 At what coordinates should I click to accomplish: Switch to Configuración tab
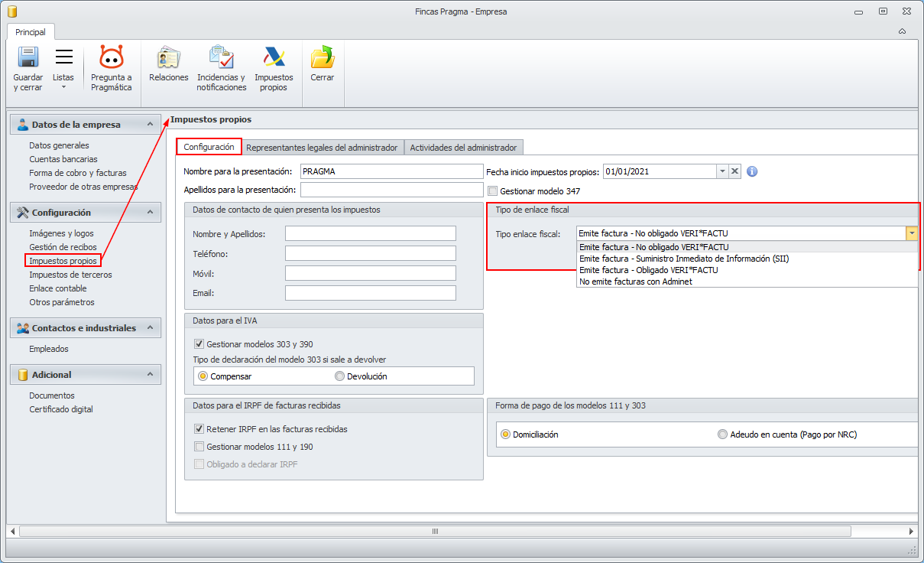click(x=209, y=147)
